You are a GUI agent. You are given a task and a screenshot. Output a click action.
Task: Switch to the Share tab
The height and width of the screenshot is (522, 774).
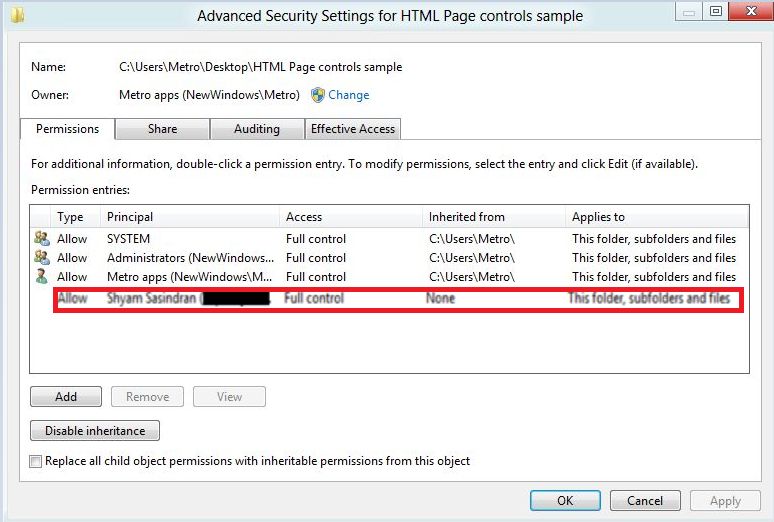162,129
